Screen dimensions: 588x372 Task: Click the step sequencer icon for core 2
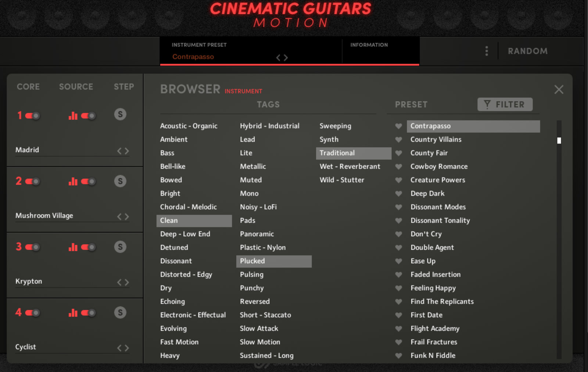click(73, 181)
